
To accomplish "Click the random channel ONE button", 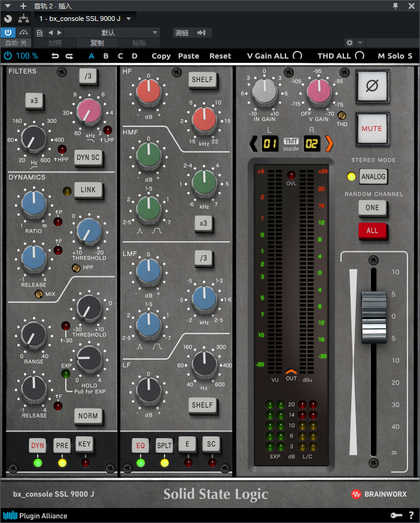I will tap(372, 208).
